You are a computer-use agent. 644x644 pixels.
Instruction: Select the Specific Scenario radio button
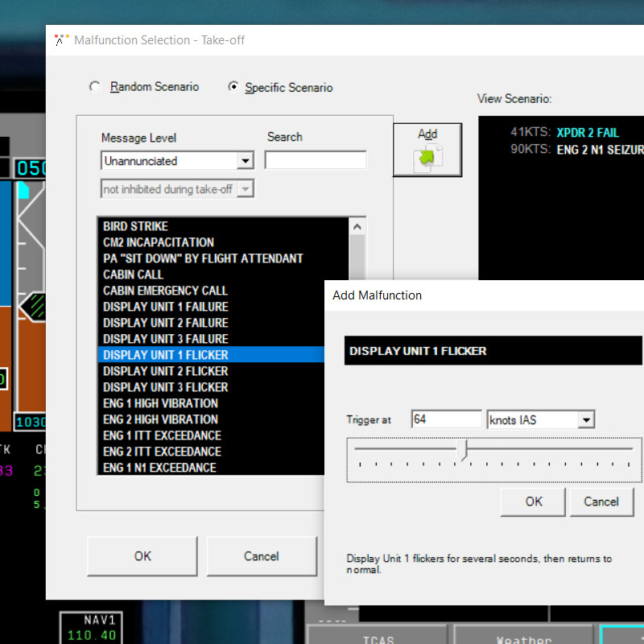(233, 88)
